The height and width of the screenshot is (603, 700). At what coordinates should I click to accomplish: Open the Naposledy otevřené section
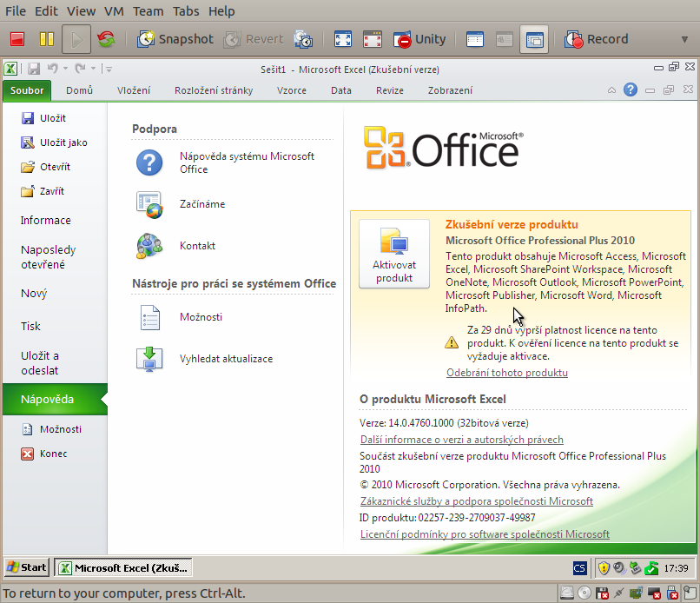49,257
